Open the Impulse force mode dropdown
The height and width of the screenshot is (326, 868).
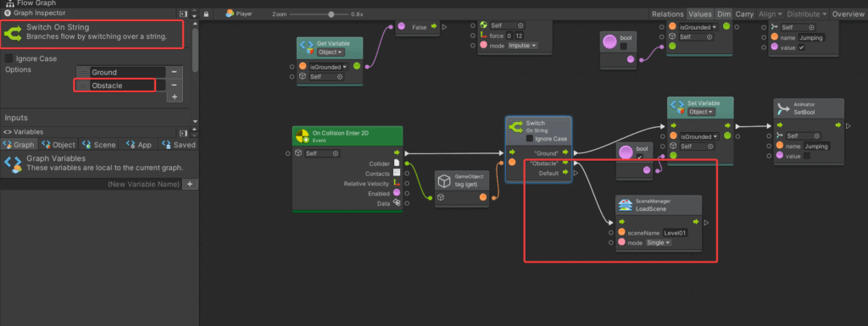(x=522, y=46)
